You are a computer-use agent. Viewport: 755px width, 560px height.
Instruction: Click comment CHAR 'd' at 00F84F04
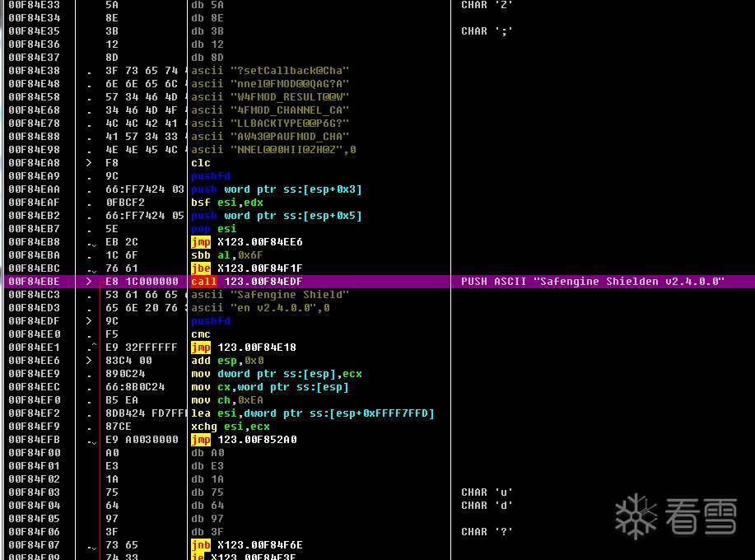pos(487,506)
